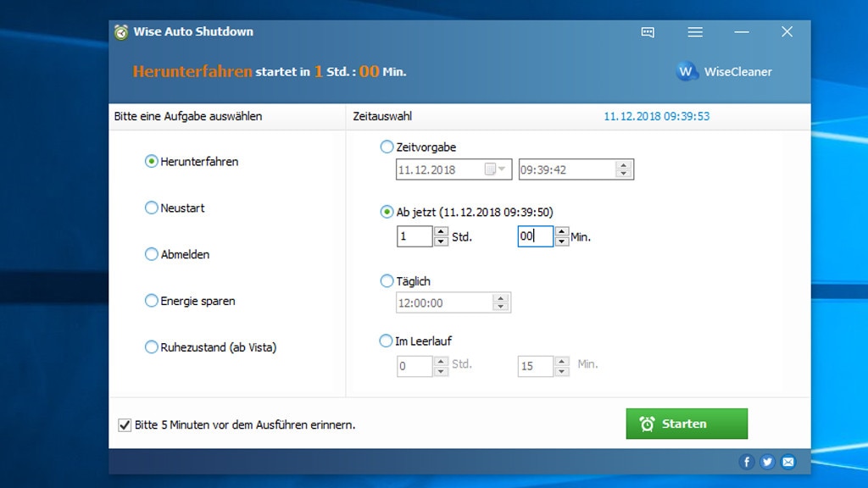
Task: Open the feedback message icon in title bar
Action: point(648,32)
